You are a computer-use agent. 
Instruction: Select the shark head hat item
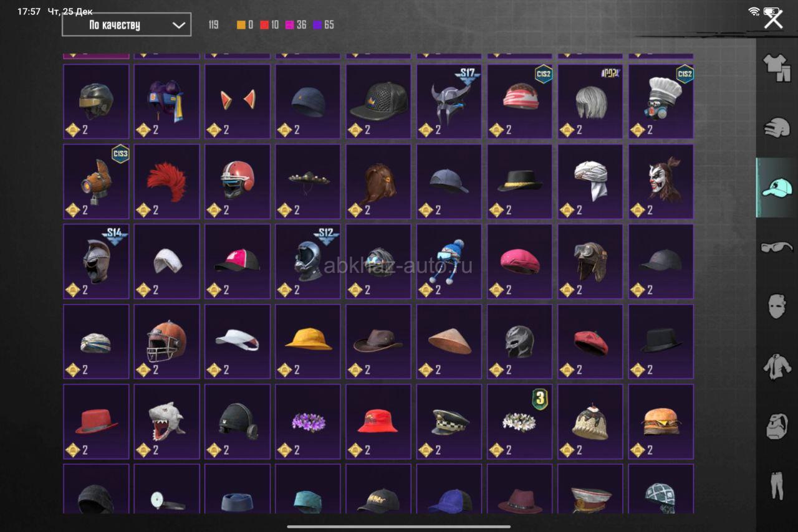pos(166,422)
